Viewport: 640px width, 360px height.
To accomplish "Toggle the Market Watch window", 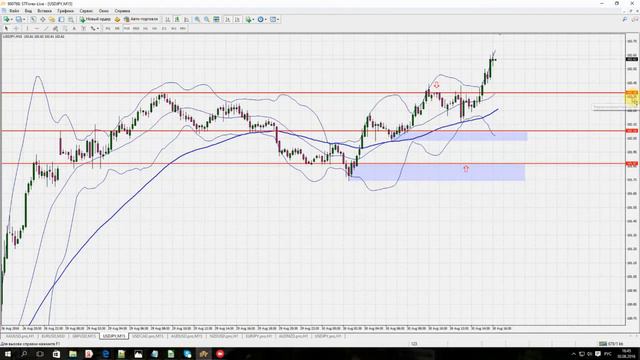I will [x=33, y=19].
